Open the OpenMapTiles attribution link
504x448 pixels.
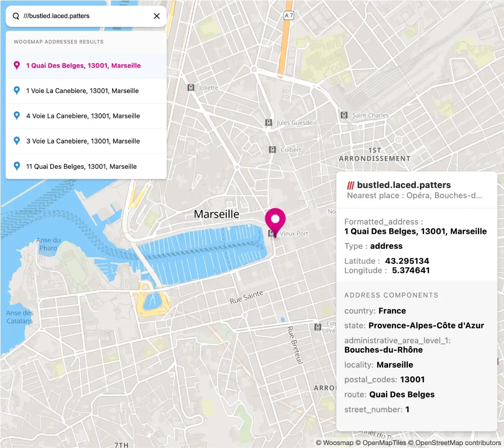pyautogui.click(x=381, y=443)
